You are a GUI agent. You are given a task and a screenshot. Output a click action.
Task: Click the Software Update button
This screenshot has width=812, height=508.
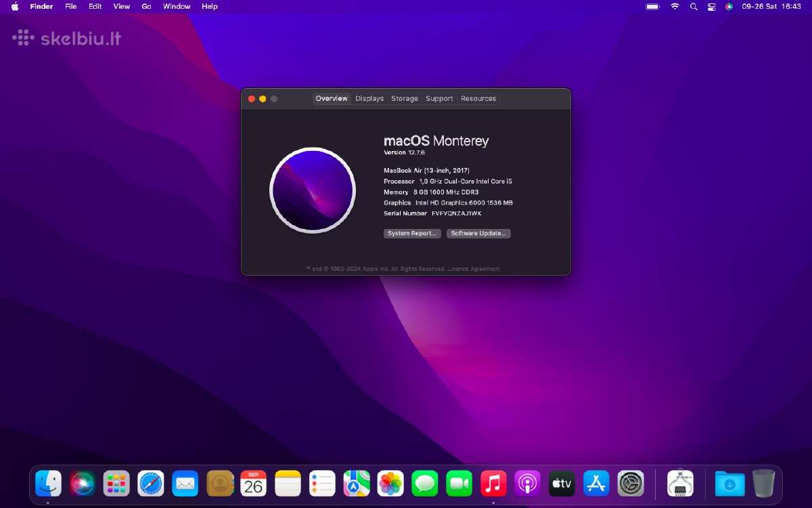478,233
